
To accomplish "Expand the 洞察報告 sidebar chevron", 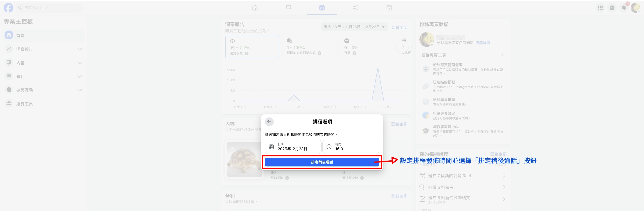I will click(80, 49).
